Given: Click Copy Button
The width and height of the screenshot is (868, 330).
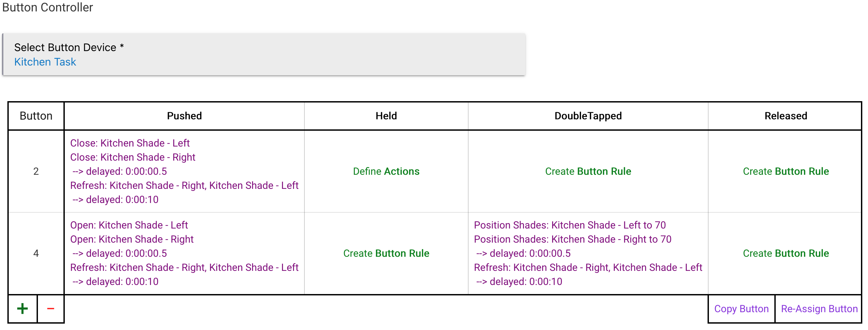Looking at the screenshot, I should click(x=741, y=309).
